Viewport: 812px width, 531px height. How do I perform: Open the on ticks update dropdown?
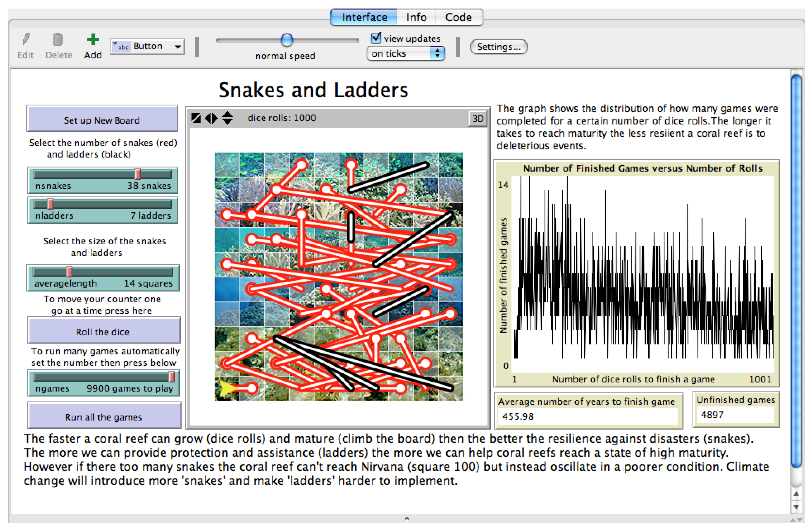tap(405, 54)
